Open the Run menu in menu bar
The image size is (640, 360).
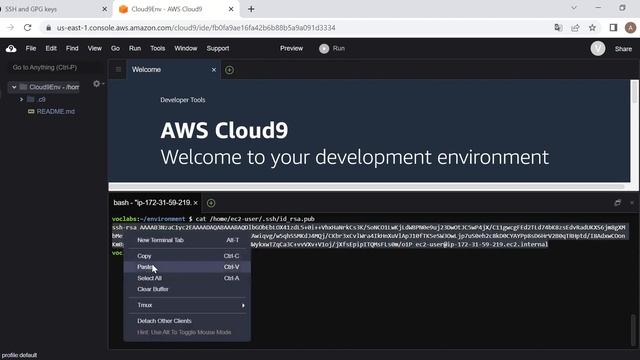click(135, 48)
